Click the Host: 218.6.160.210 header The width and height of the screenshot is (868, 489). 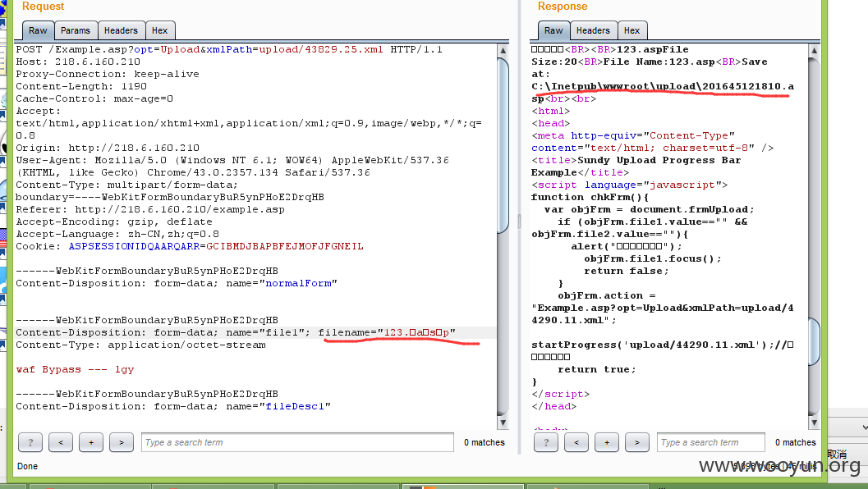[78, 62]
